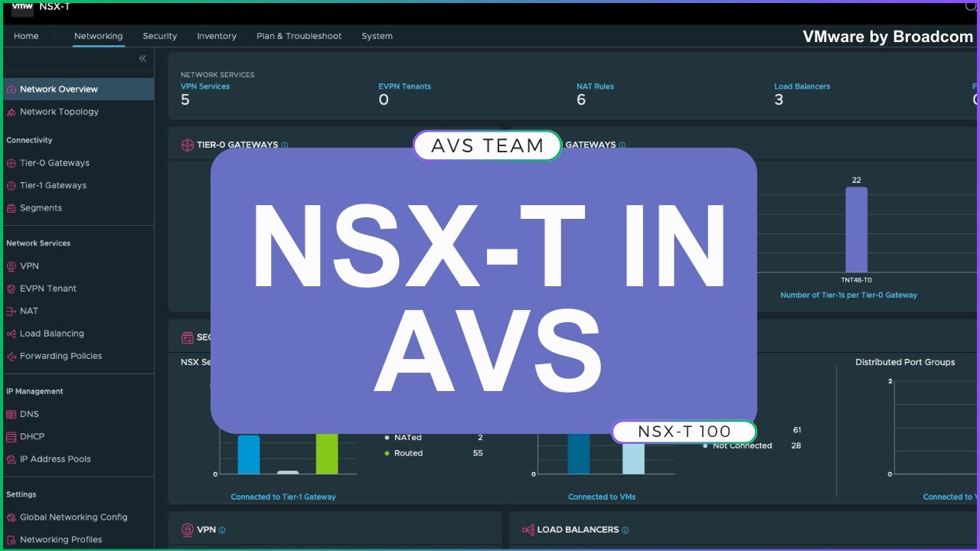This screenshot has width=980, height=551.
Task: Click the 'Connected to VMs' link
Action: [x=602, y=497]
